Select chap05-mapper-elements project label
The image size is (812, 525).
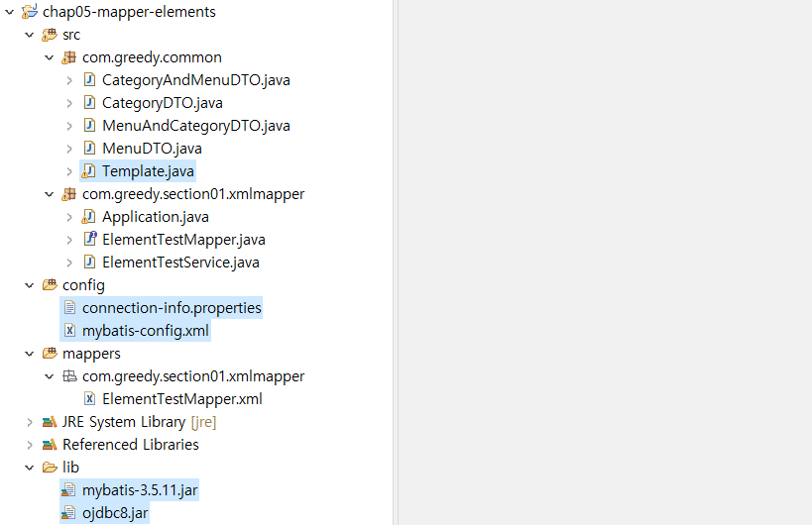[x=129, y=12]
